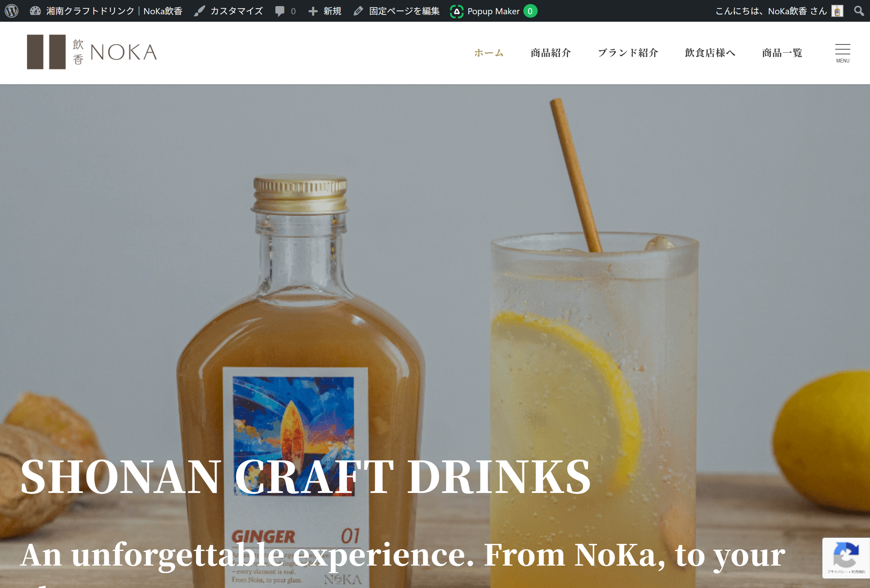
Task: Open the Popup Maker icon
Action: [456, 11]
